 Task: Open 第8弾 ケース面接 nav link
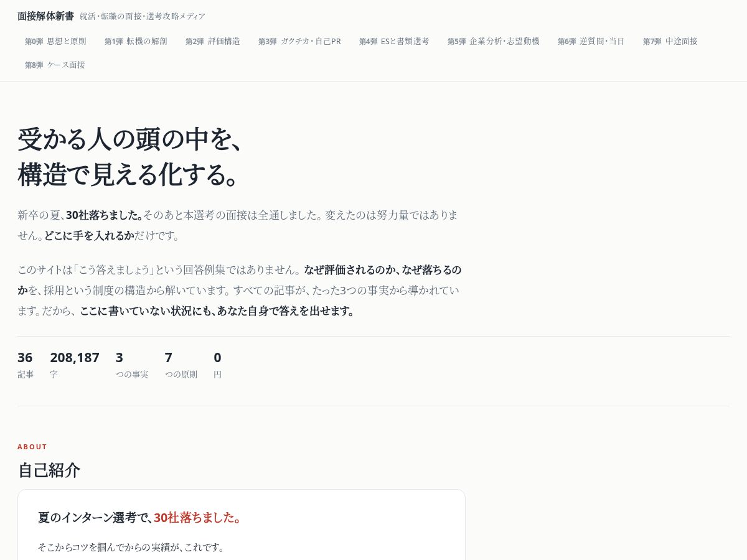[55, 65]
